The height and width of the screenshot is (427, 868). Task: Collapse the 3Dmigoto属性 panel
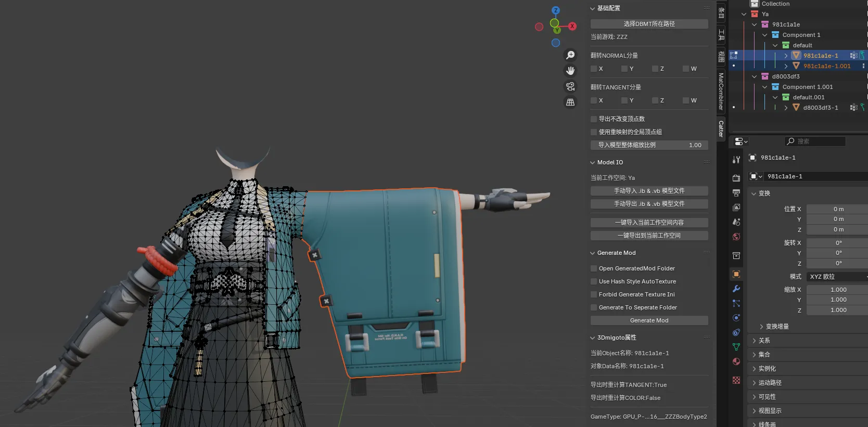tap(592, 338)
